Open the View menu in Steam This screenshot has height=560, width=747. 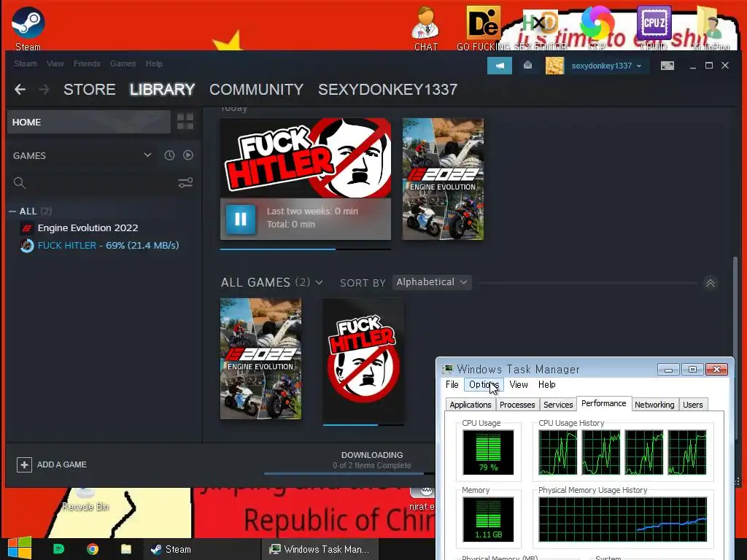point(55,63)
